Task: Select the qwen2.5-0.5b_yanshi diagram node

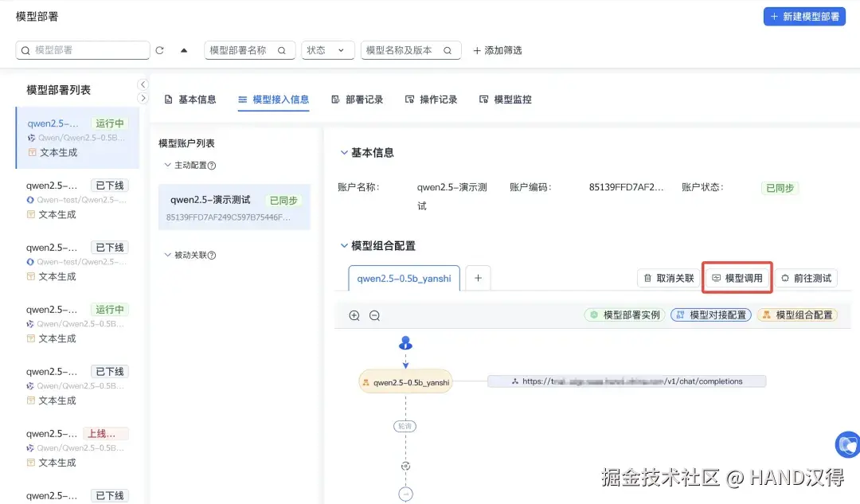Action: [x=405, y=382]
